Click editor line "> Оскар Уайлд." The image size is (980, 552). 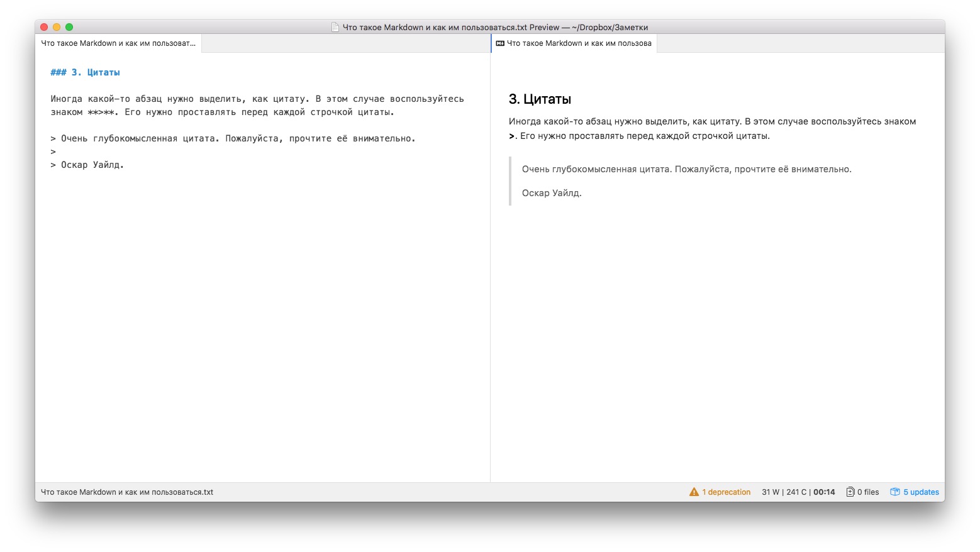click(87, 165)
